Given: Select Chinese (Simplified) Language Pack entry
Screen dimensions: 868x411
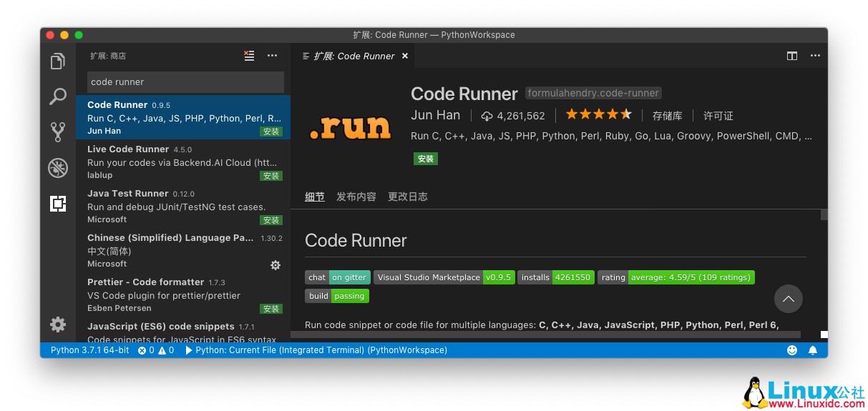Looking at the screenshot, I should coord(183,251).
